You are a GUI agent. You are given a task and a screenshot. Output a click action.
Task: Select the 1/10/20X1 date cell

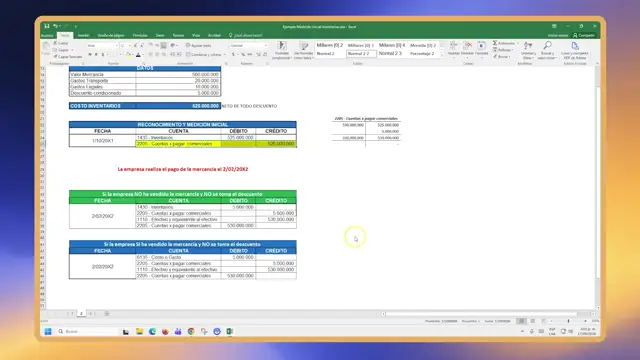pos(103,140)
